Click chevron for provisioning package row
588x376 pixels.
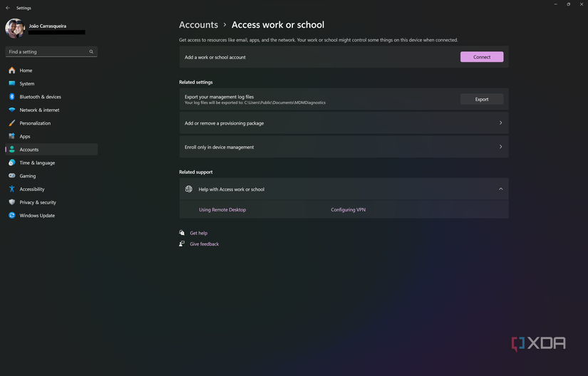500,122
